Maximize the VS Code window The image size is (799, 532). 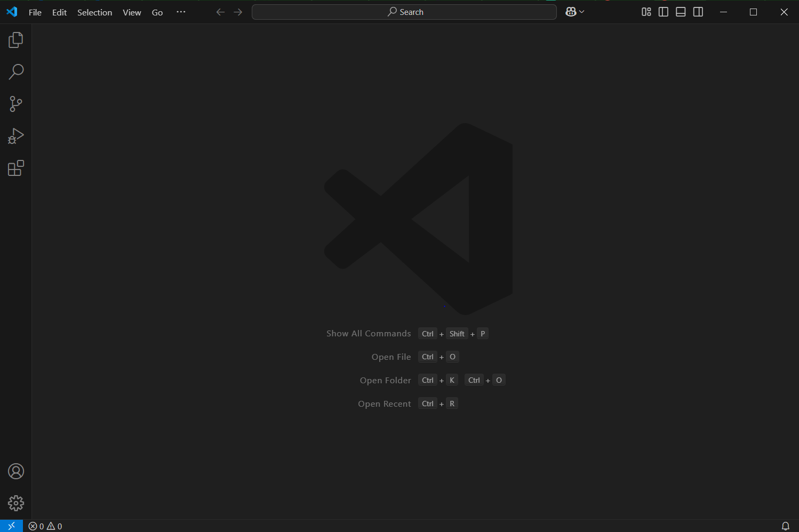point(753,12)
